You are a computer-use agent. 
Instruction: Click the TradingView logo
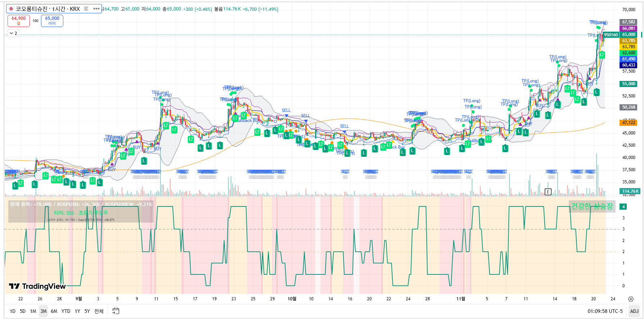[37, 286]
